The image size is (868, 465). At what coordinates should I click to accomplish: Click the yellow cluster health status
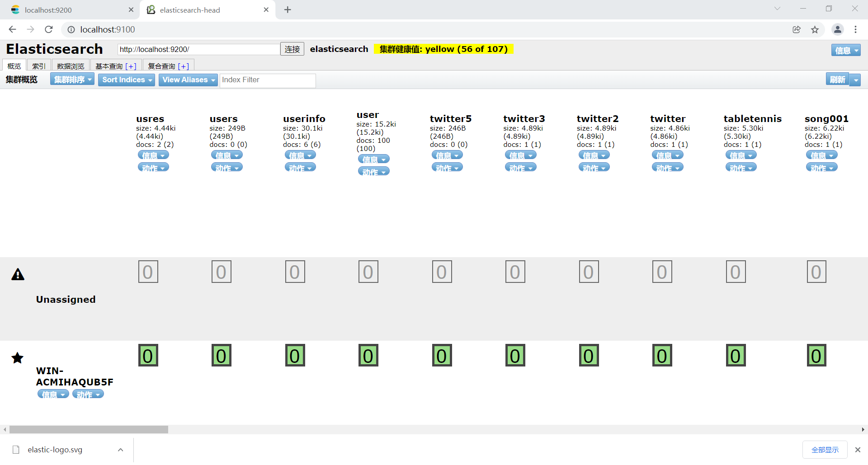click(443, 49)
